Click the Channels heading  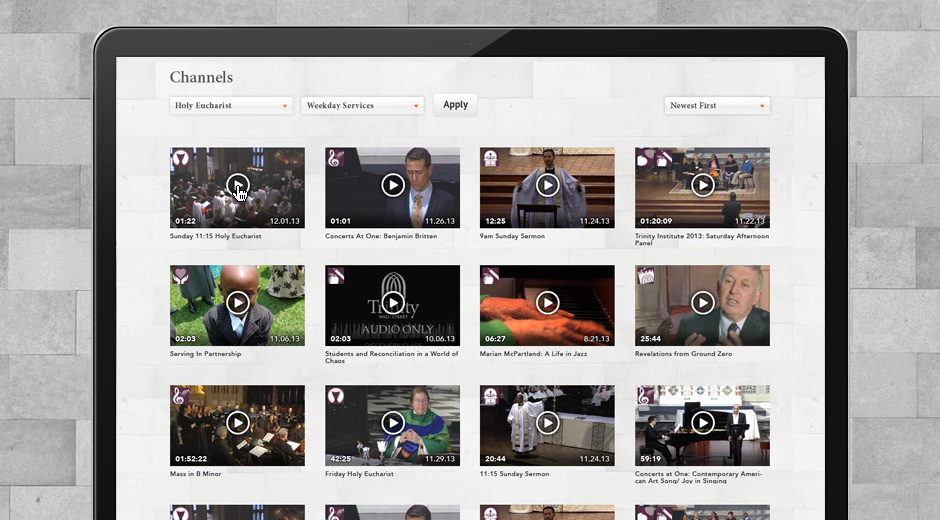pyautogui.click(x=201, y=77)
